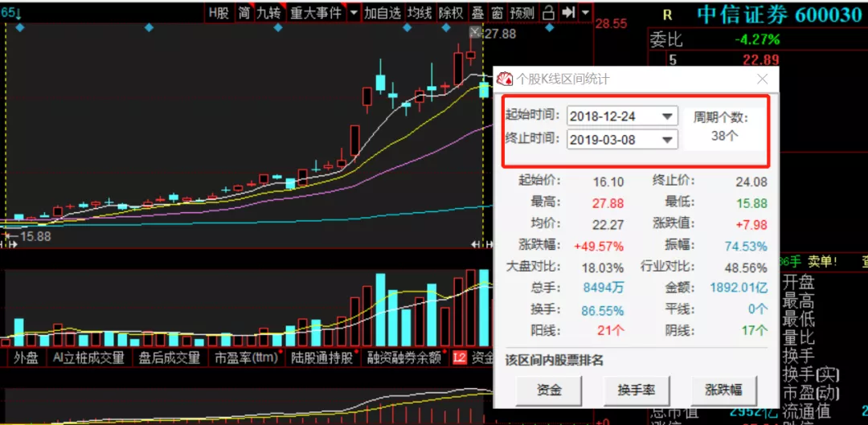The height and width of the screenshot is (425, 868).
Task: Click the 叠 overlay button
Action: tap(477, 13)
